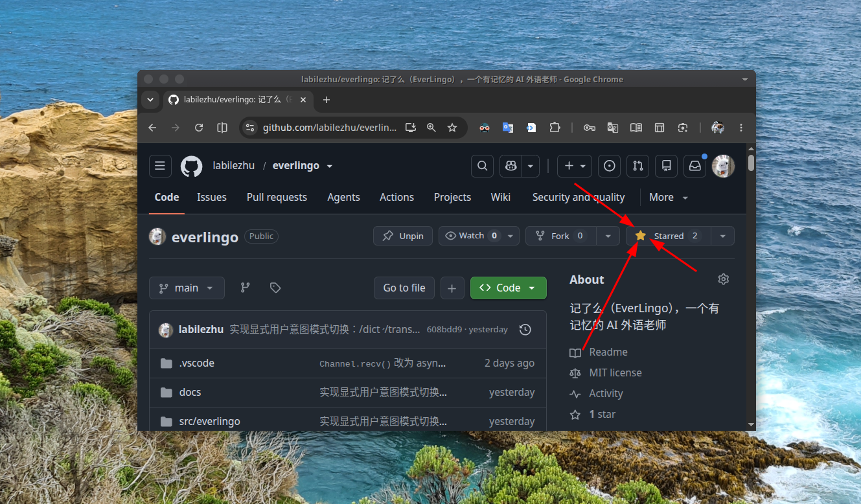
Task: Fork the everlingo repository
Action: point(561,236)
